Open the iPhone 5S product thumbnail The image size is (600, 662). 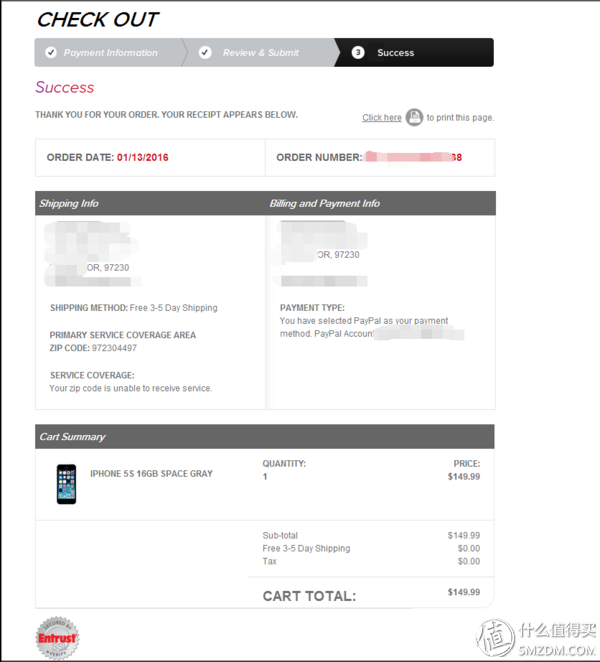pos(67,484)
